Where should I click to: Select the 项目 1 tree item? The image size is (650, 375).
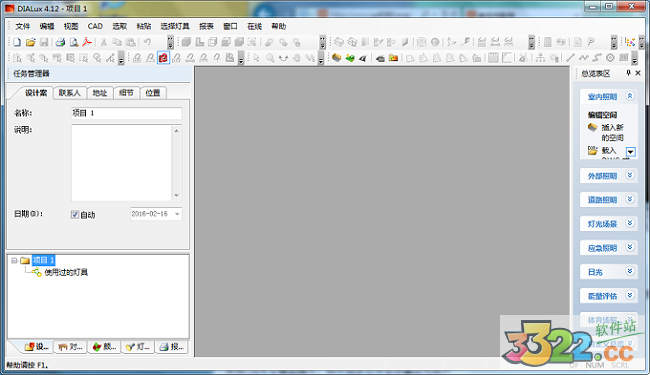[x=44, y=260]
